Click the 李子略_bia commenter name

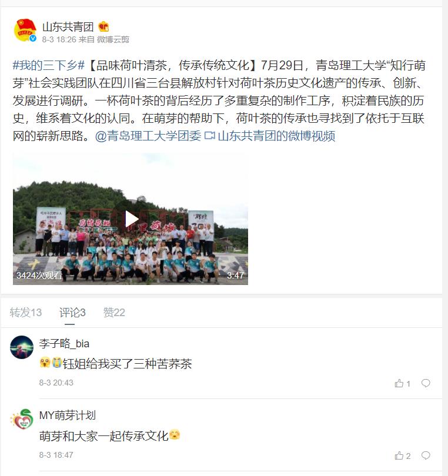click(64, 344)
